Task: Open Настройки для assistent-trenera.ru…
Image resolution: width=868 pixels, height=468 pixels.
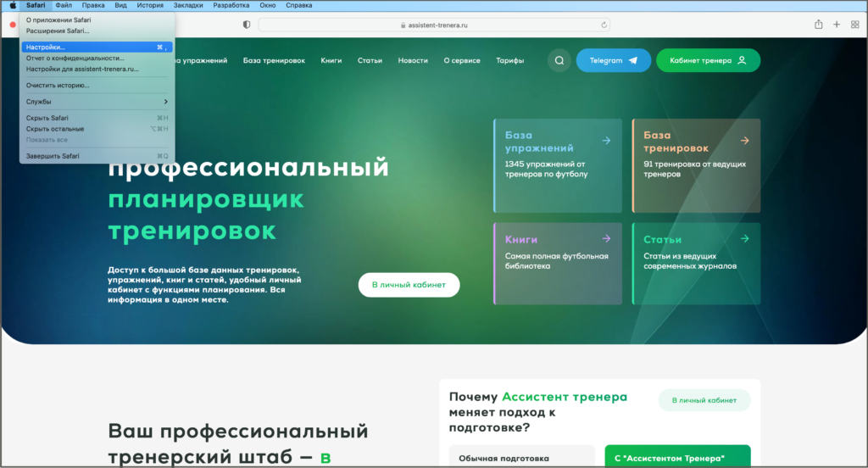Action: pyautogui.click(x=97, y=70)
